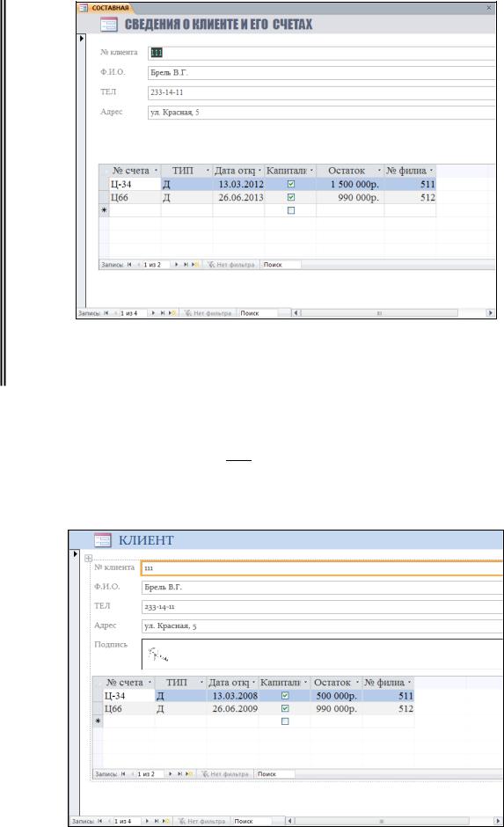Click scroll-left arrow of СОСТАВНАЯ form's horizontal scrollbar

tap(296, 313)
